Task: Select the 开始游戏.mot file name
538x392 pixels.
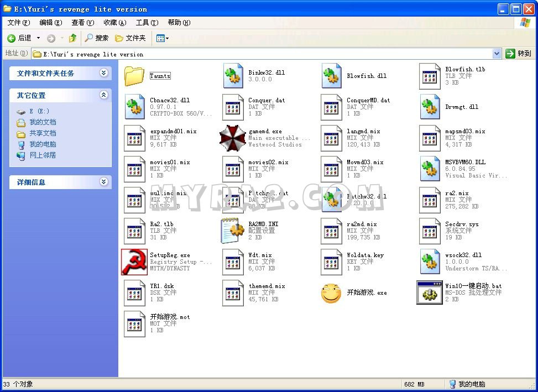Action: click(x=170, y=317)
